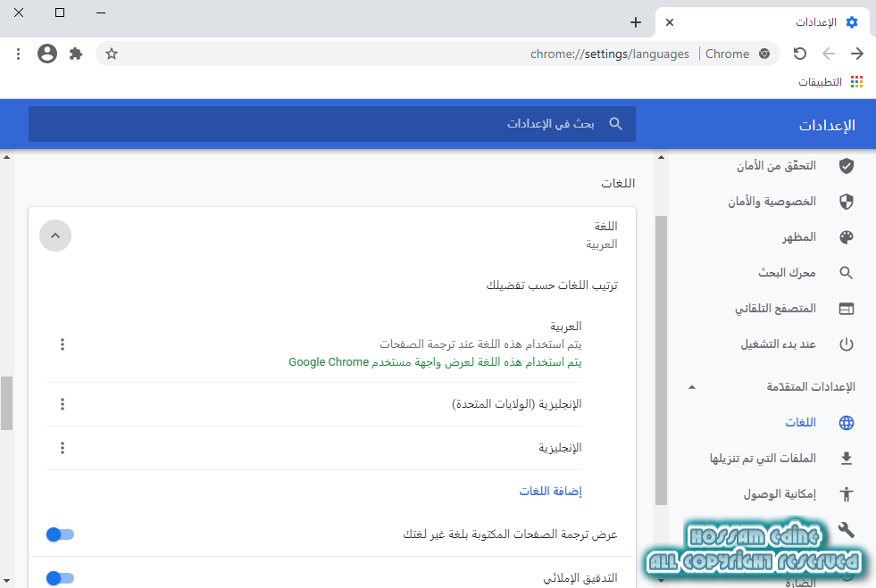Reload the page
The height and width of the screenshot is (588, 876).
800,54
